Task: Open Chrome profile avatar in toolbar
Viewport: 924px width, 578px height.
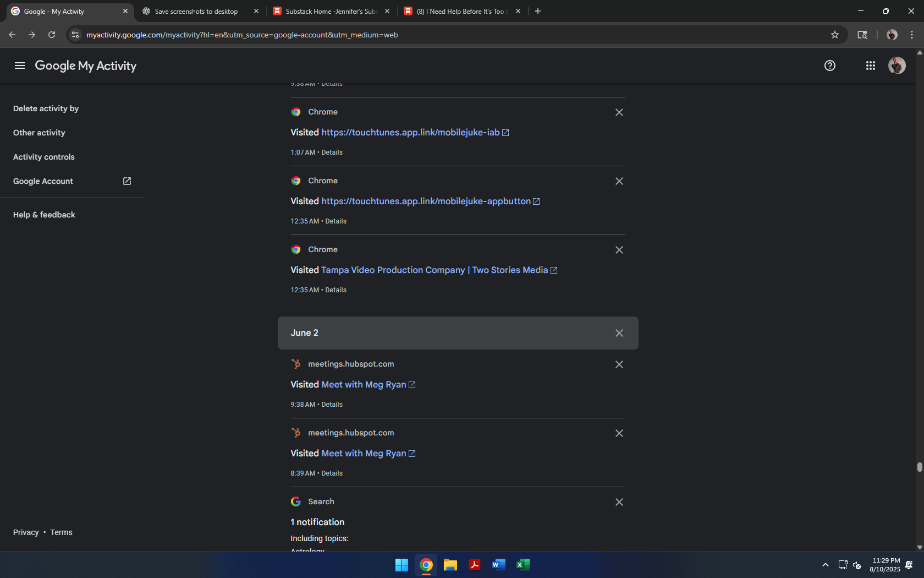Action: pyautogui.click(x=892, y=35)
